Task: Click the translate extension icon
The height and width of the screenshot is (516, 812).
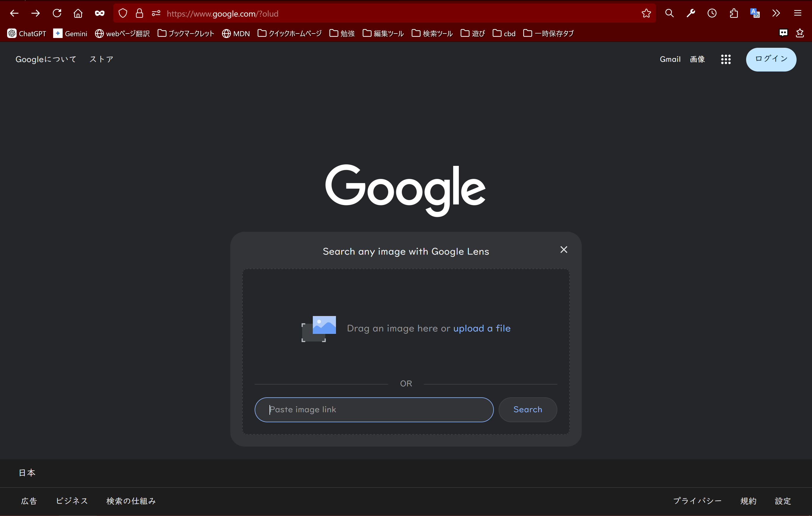Action: point(755,13)
